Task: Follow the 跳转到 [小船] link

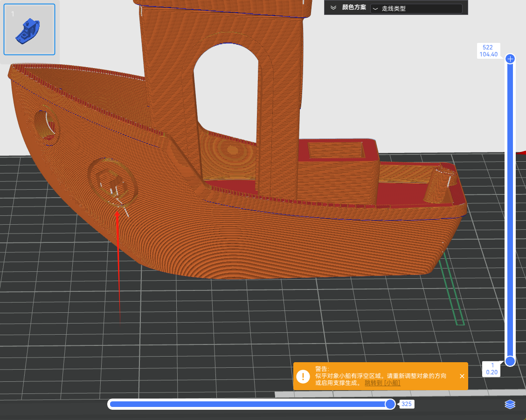Action: click(x=382, y=383)
